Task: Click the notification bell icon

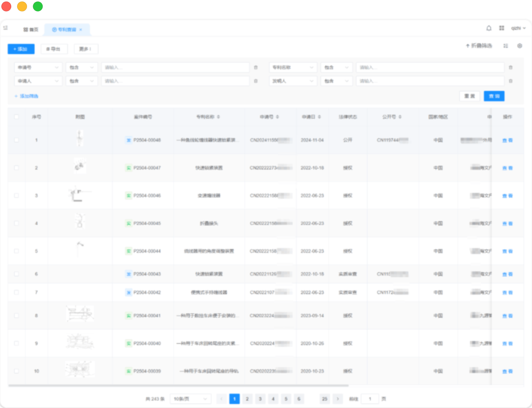Action: (x=489, y=28)
